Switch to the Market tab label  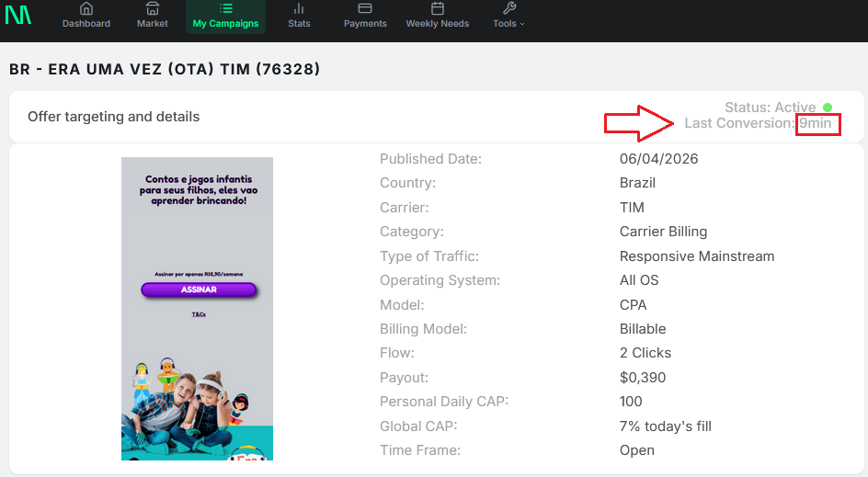pyautogui.click(x=153, y=23)
